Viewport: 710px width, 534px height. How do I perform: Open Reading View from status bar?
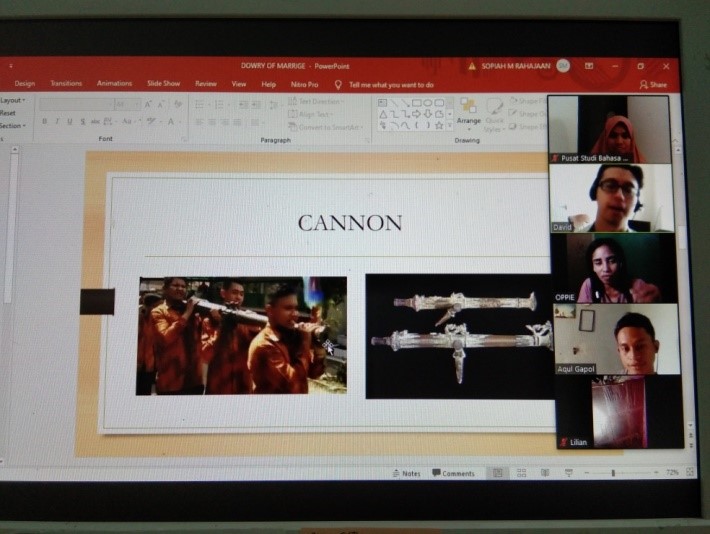point(545,473)
